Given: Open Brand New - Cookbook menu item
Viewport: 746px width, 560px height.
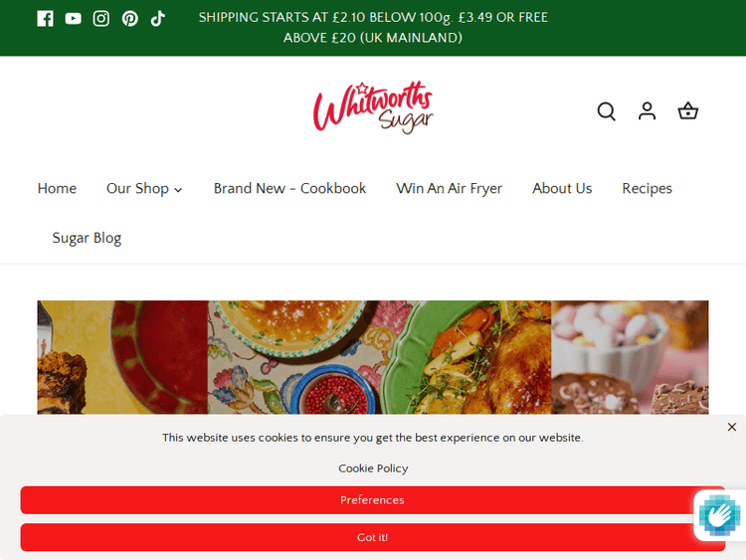Looking at the screenshot, I should 289,188.
